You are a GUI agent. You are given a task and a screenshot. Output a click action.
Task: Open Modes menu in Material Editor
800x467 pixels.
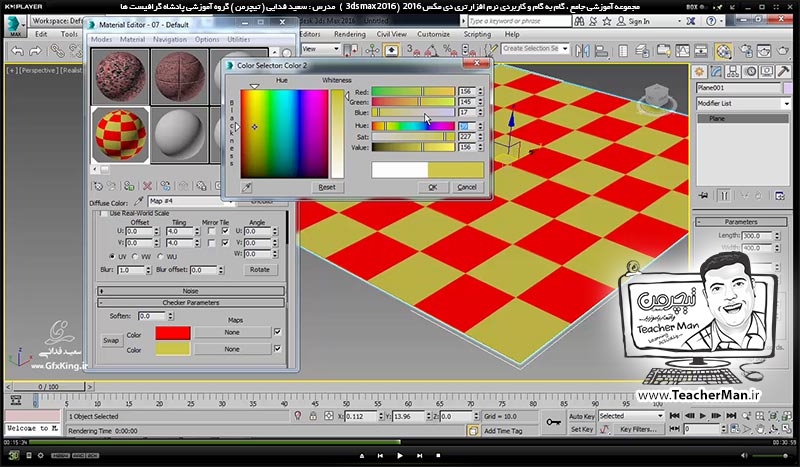[101, 39]
